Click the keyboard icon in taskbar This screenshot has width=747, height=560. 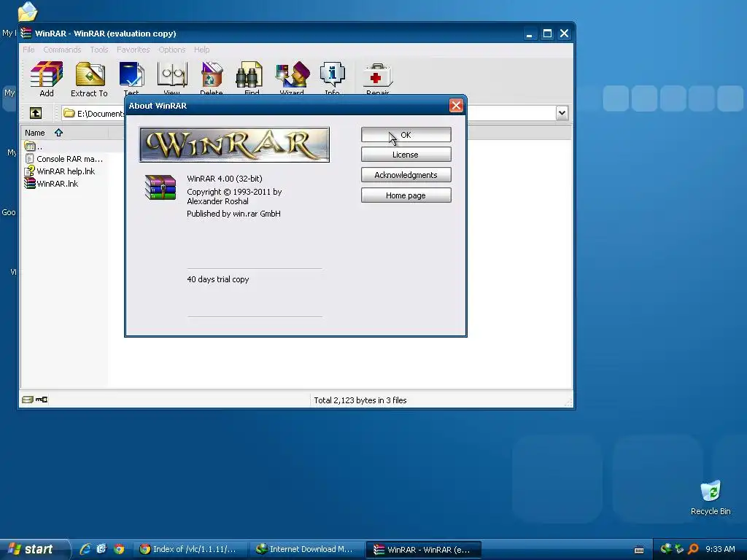point(639,550)
